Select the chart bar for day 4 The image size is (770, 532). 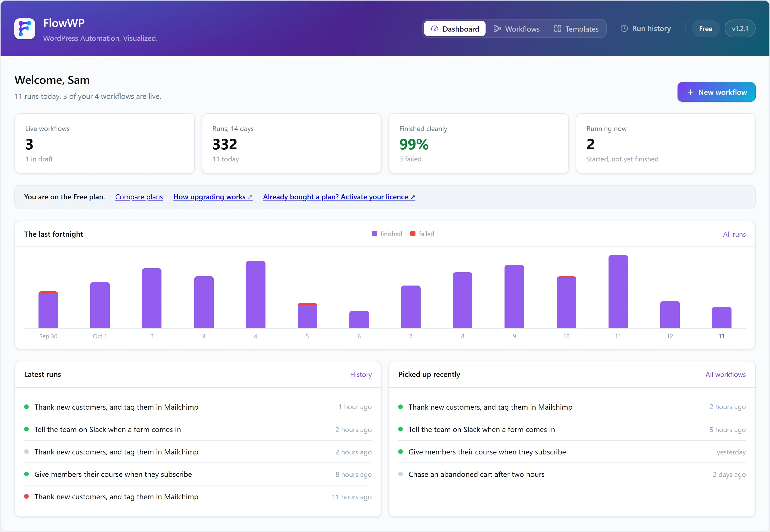coord(255,294)
